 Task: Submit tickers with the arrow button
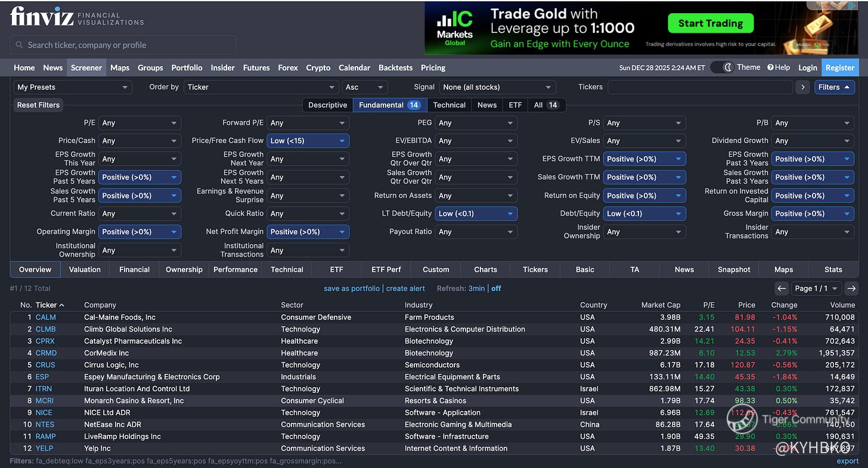[802, 87]
